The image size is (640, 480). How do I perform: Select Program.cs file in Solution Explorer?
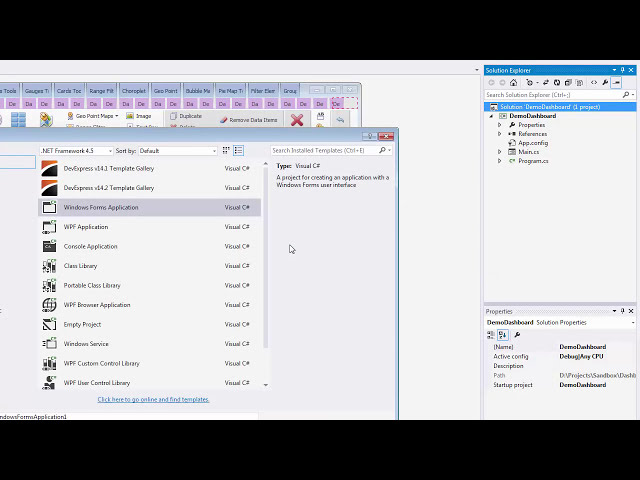(533, 161)
